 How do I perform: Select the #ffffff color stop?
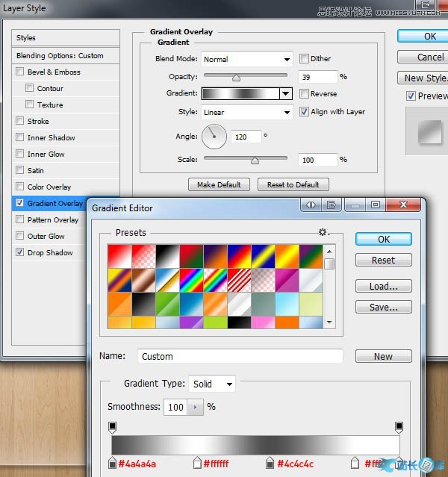click(197, 464)
